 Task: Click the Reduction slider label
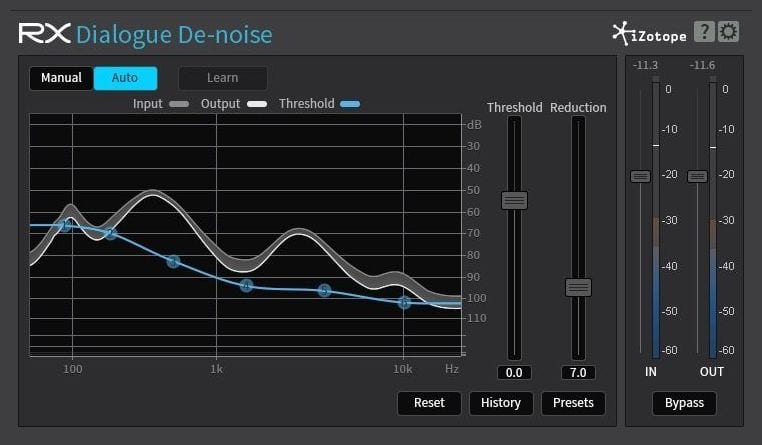[x=578, y=107]
